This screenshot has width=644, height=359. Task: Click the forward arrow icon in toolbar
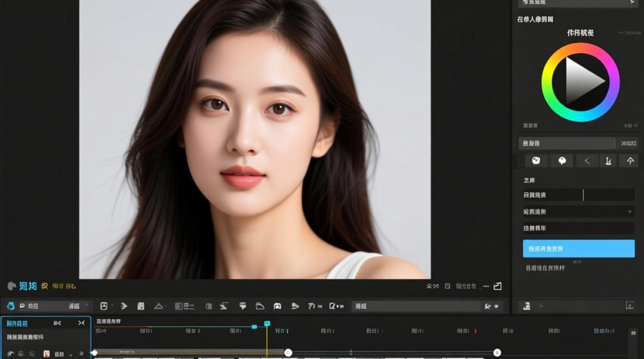(124, 306)
